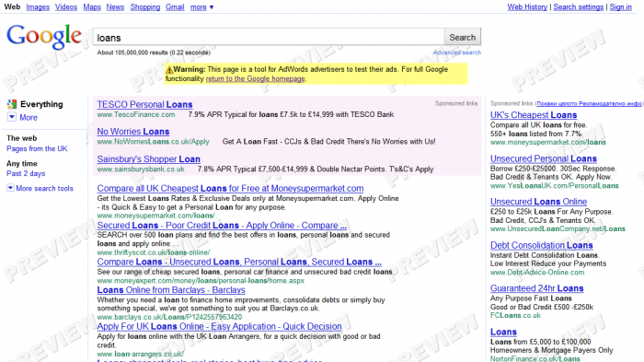
Task: Click the Google logo
Action: pyautogui.click(x=44, y=37)
